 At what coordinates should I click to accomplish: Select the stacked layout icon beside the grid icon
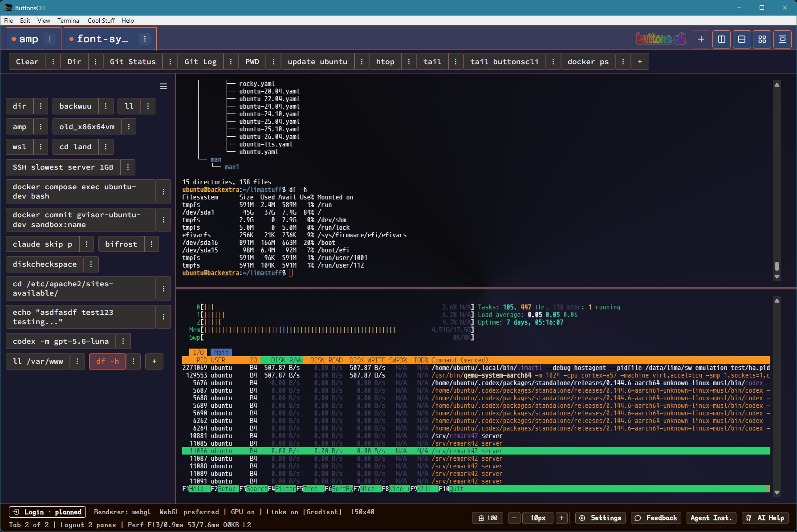coord(782,39)
